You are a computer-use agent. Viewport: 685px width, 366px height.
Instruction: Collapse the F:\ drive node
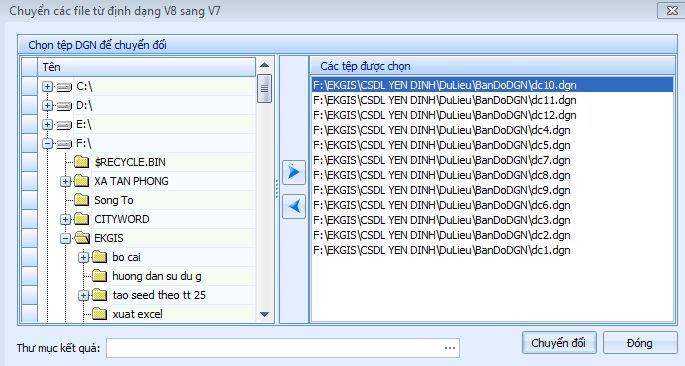(47, 143)
